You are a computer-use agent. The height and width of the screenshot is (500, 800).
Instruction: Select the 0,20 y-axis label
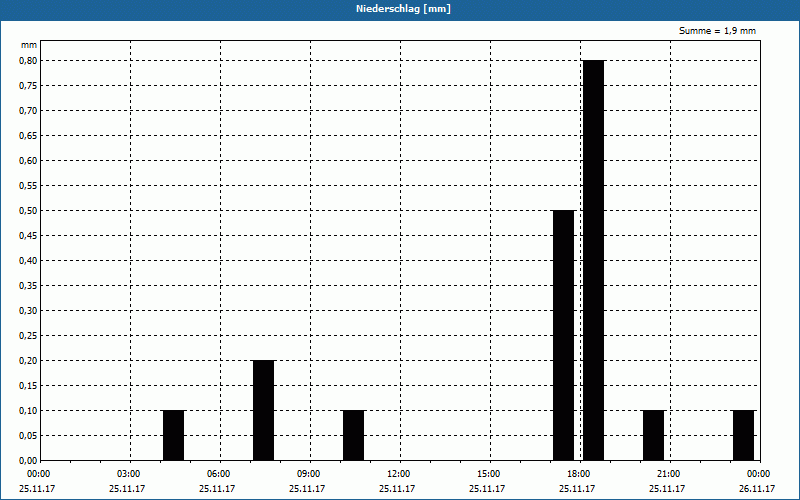[28, 361]
